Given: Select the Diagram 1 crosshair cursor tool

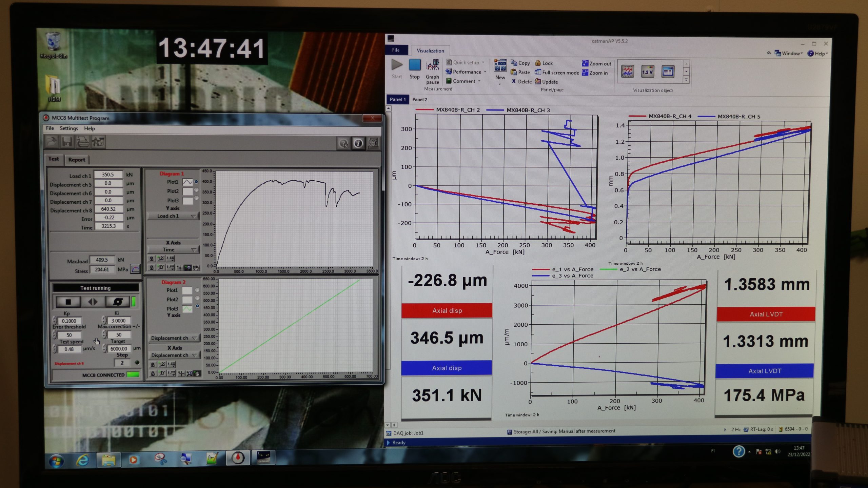Looking at the screenshot, I should coord(180,268).
